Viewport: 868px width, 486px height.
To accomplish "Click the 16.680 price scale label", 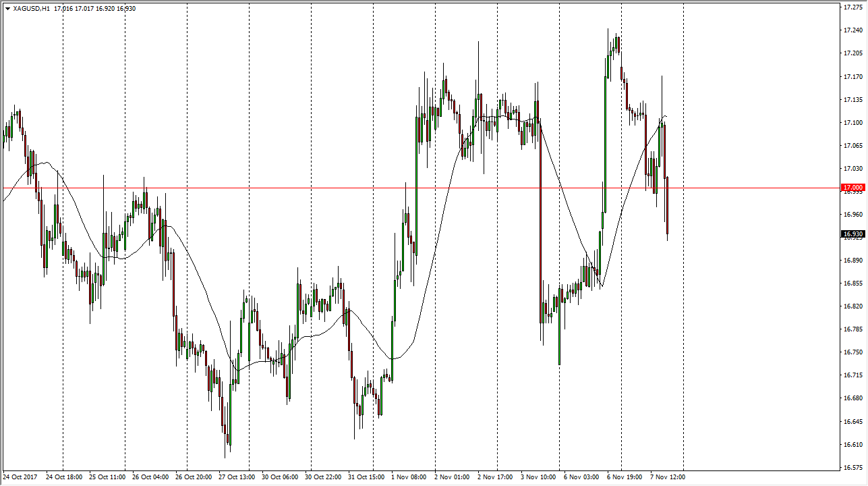I will tap(852, 398).
